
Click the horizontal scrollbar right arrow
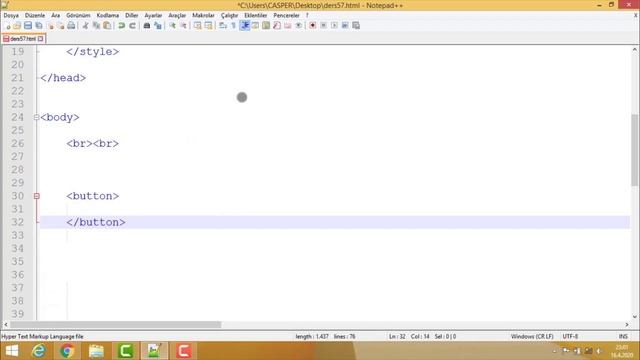tap(627, 325)
